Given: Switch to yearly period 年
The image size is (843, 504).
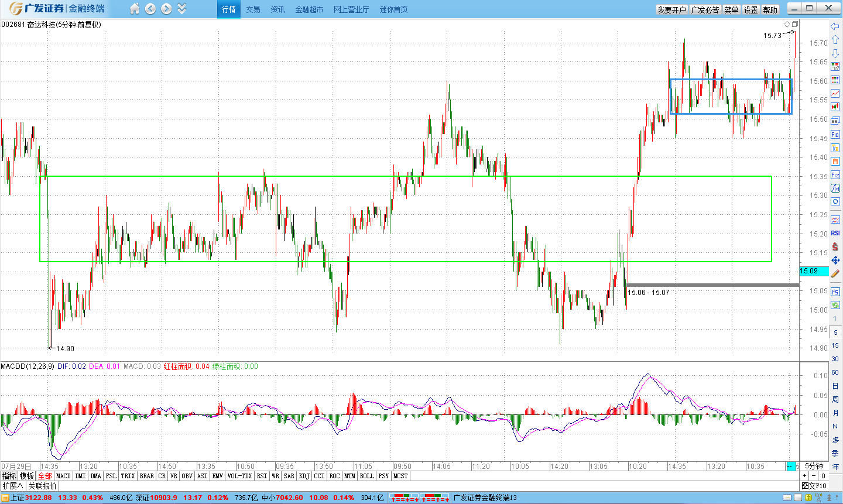Looking at the screenshot, I should (835, 467).
